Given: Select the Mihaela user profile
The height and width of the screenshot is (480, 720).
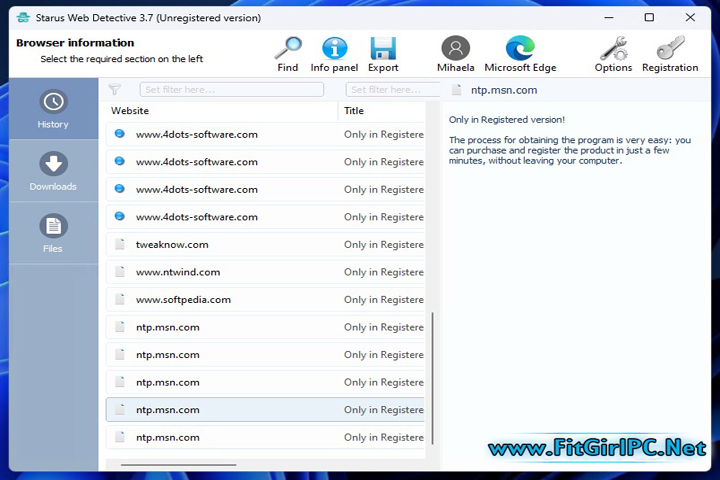Looking at the screenshot, I should [x=456, y=54].
